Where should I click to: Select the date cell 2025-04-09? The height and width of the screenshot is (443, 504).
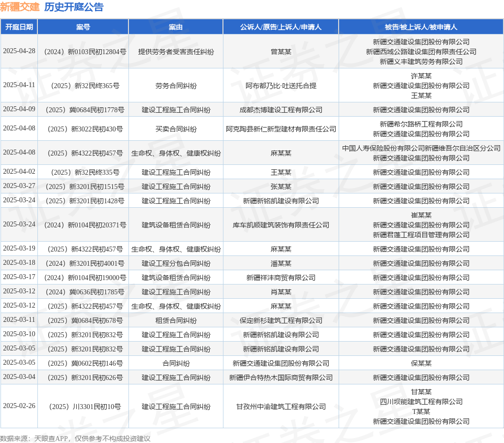(19, 109)
